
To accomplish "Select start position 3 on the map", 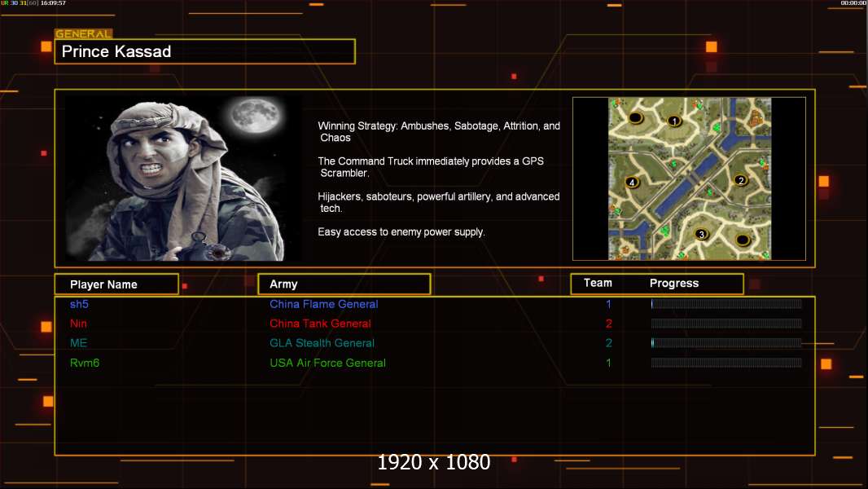I will point(701,234).
